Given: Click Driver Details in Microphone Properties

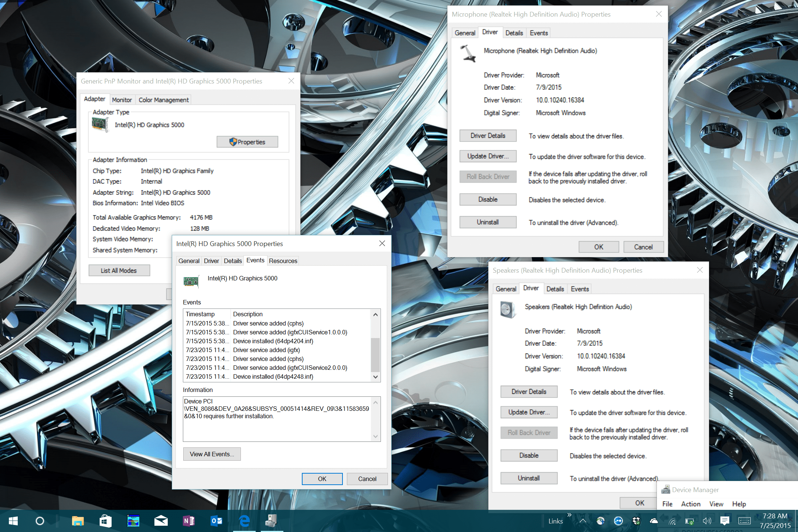Looking at the screenshot, I should [x=488, y=136].
